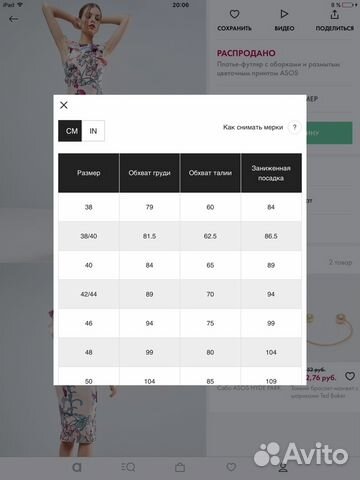
Task: Select the 'Размер' column header
Action: (89, 173)
